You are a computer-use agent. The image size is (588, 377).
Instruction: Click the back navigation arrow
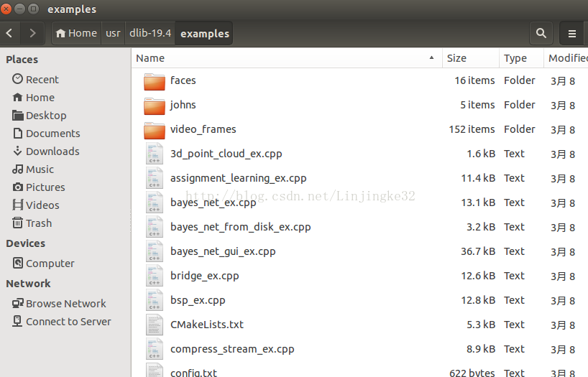coord(10,33)
